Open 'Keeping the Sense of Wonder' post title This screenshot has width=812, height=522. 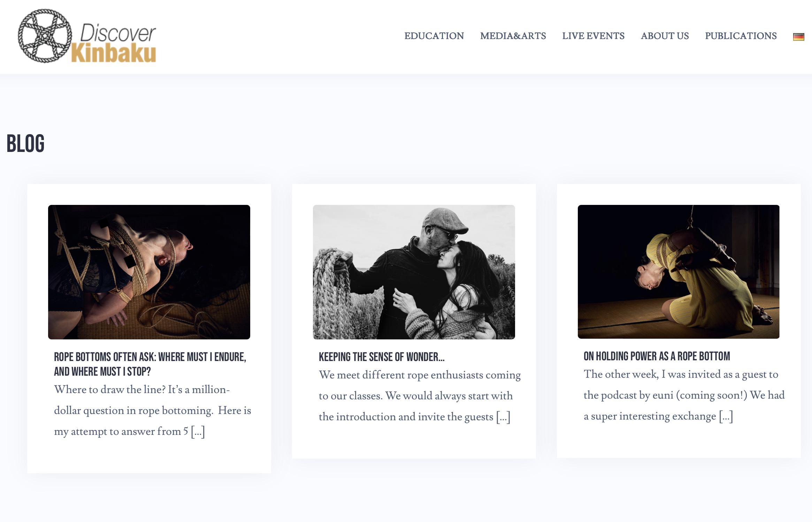(x=382, y=357)
